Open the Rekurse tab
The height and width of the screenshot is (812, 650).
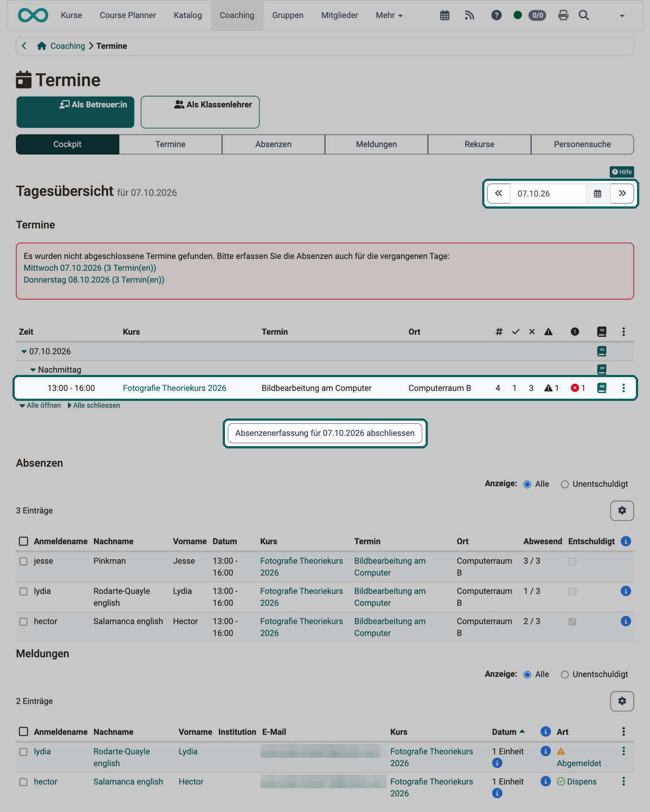coord(479,144)
